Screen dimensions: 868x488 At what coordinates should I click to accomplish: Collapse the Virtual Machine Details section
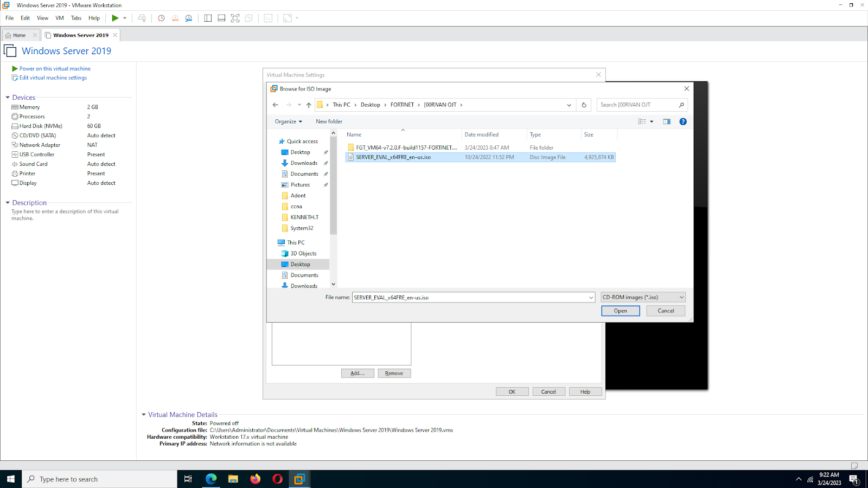pos(144,415)
